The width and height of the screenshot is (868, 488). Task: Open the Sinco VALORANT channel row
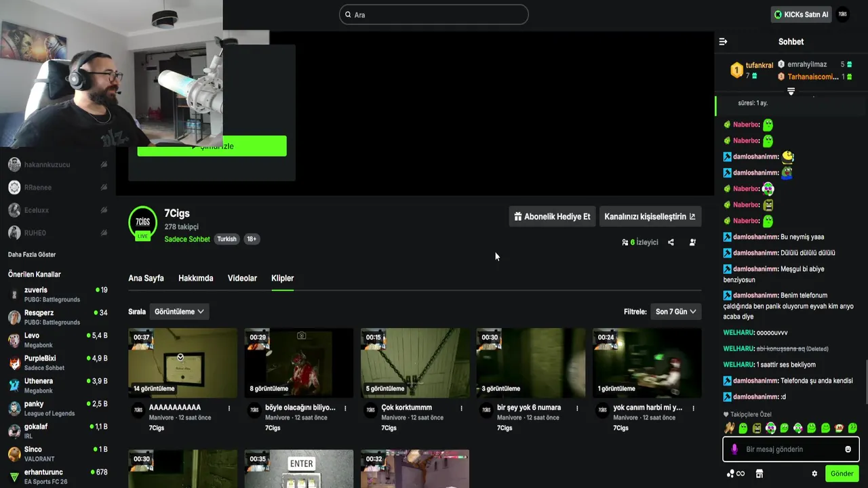(58, 454)
